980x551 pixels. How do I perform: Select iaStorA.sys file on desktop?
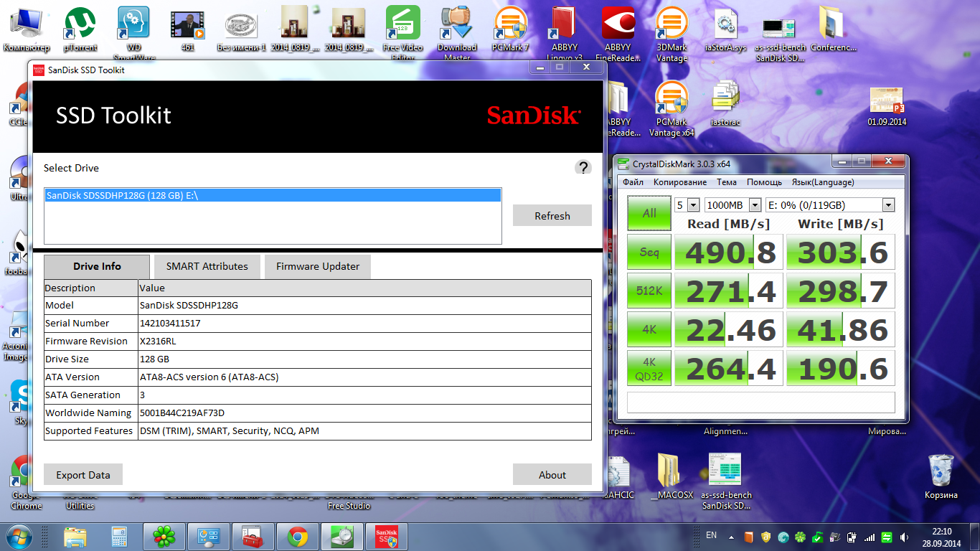click(x=726, y=29)
